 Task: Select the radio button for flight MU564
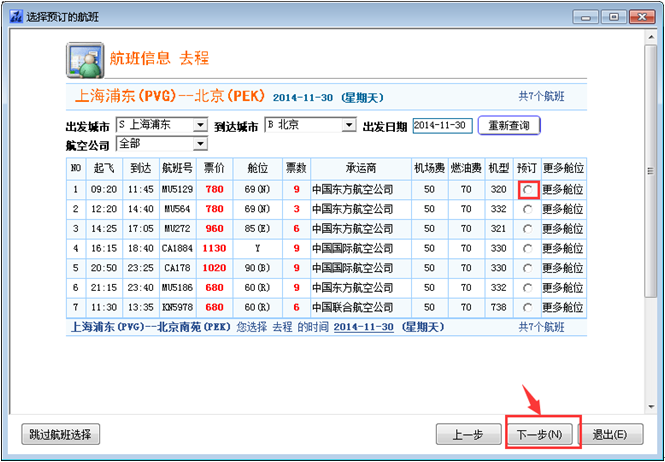pos(528,209)
